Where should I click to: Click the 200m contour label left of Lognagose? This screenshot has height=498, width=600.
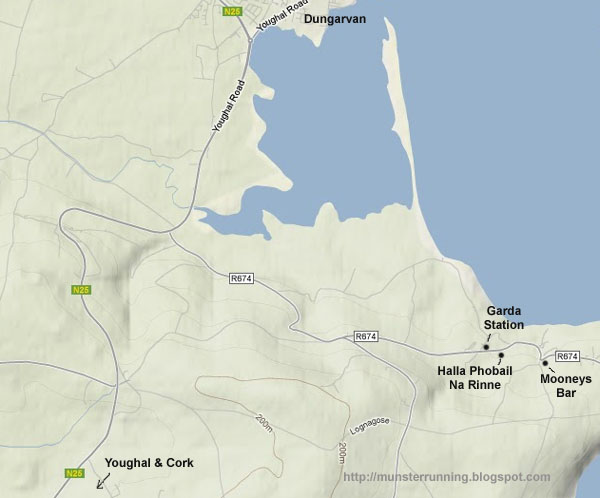pyautogui.click(x=264, y=423)
